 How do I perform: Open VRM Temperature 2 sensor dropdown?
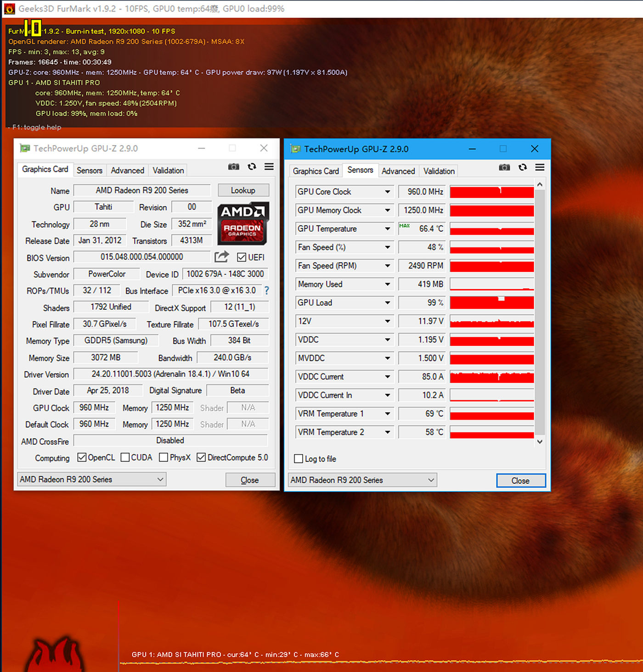388,432
